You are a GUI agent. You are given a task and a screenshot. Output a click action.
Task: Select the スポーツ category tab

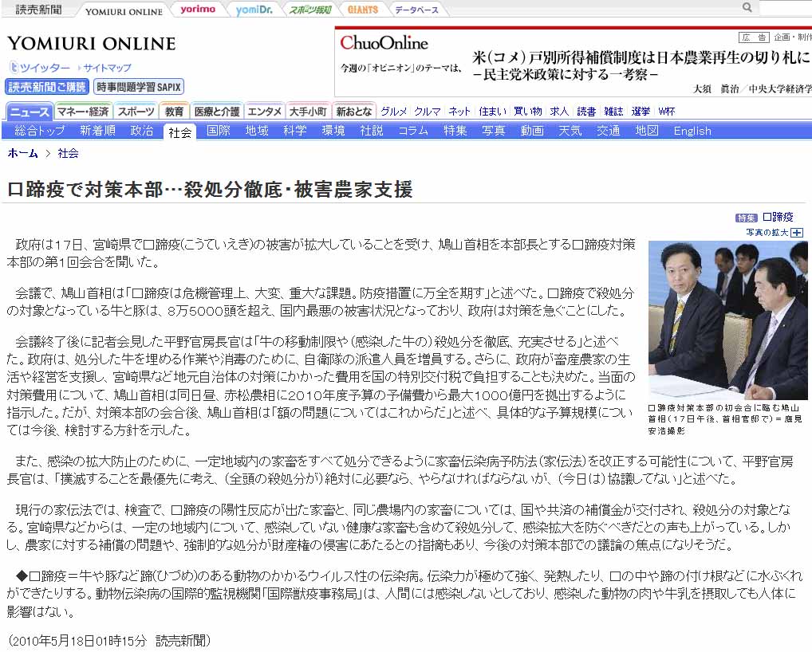tap(136, 112)
